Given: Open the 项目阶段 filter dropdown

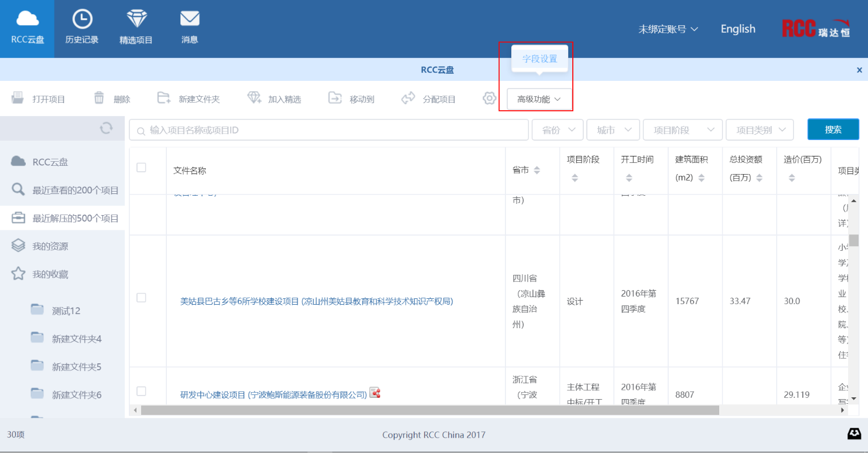Looking at the screenshot, I should (x=683, y=130).
